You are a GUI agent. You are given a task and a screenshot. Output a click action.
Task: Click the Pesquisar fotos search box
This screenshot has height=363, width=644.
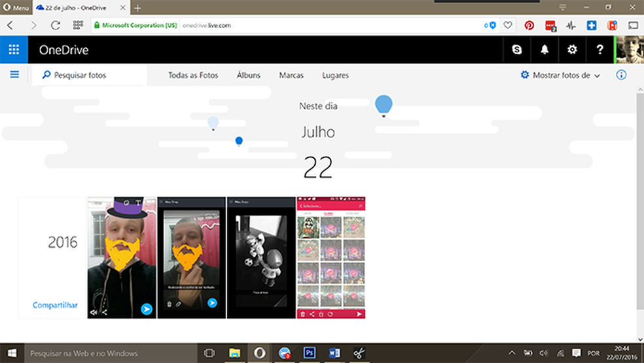[x=90, y=75]
